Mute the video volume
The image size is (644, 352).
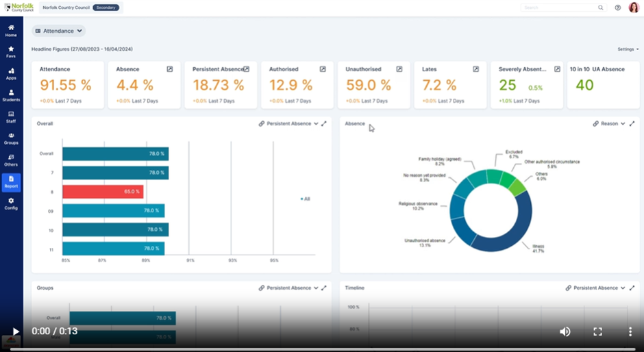coord(565,331)
